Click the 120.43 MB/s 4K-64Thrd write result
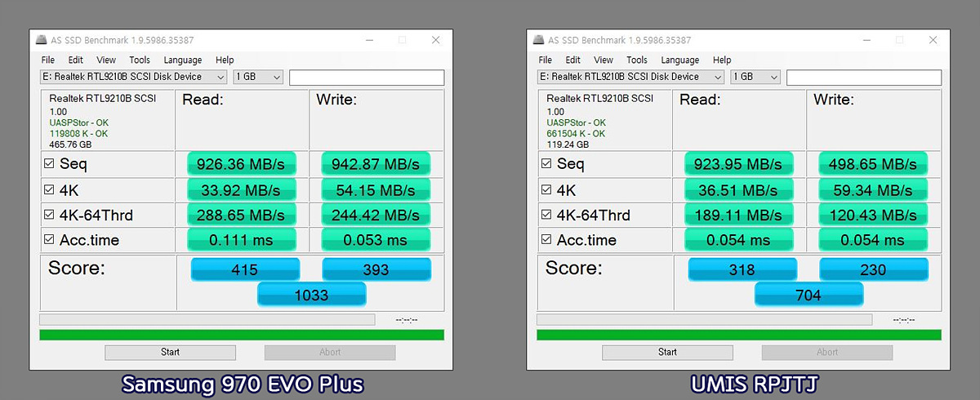Image resolution: width=980 pixels, height=400 pixels. pyautogui.click(x=873, y=215)
